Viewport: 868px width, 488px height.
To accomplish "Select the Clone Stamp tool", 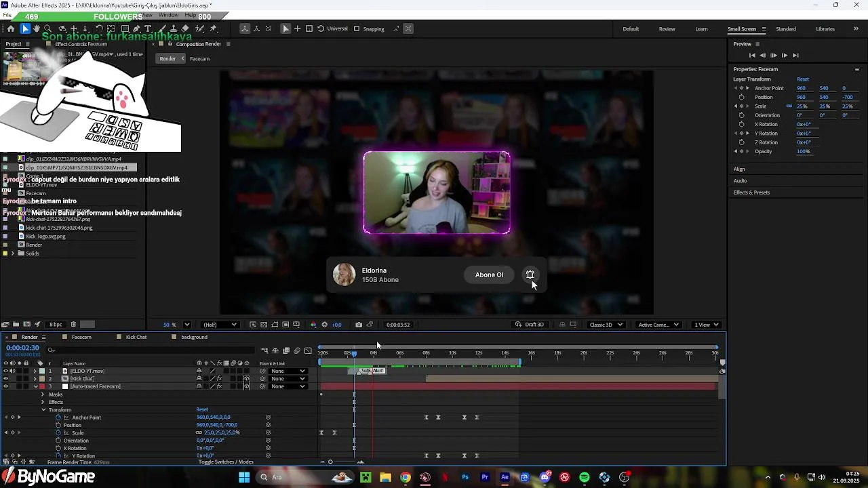I will 174,28.
